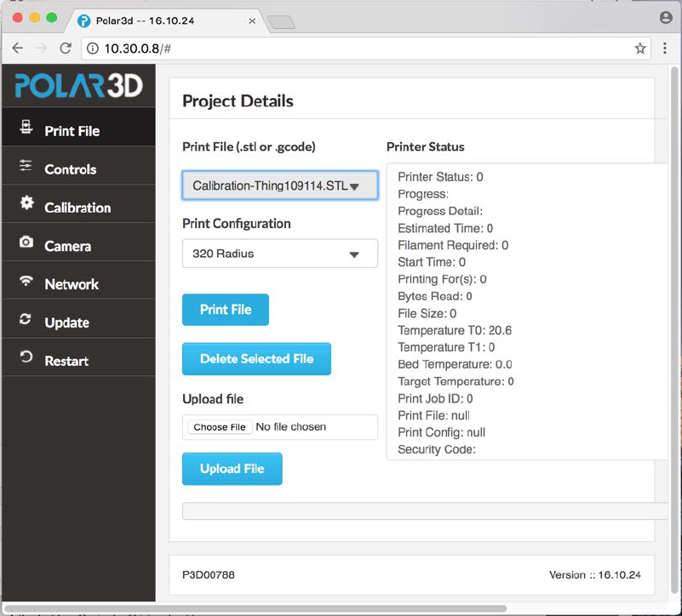The width and height of the screenshot is (682, 616).
Task: Click the blue Print File button
Action: coord(226,310)
